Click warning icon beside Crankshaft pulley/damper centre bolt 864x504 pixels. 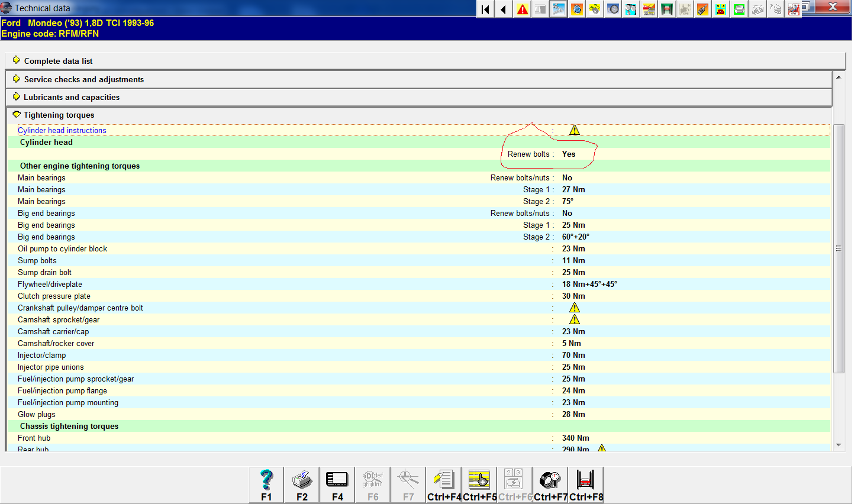574,308
